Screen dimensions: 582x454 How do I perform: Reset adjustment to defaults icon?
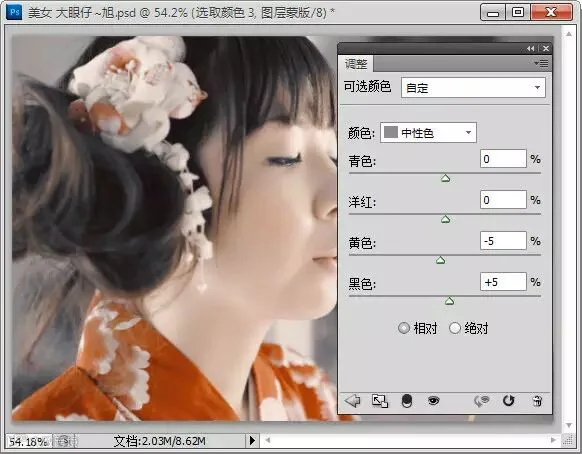click(x=509, y=401)
